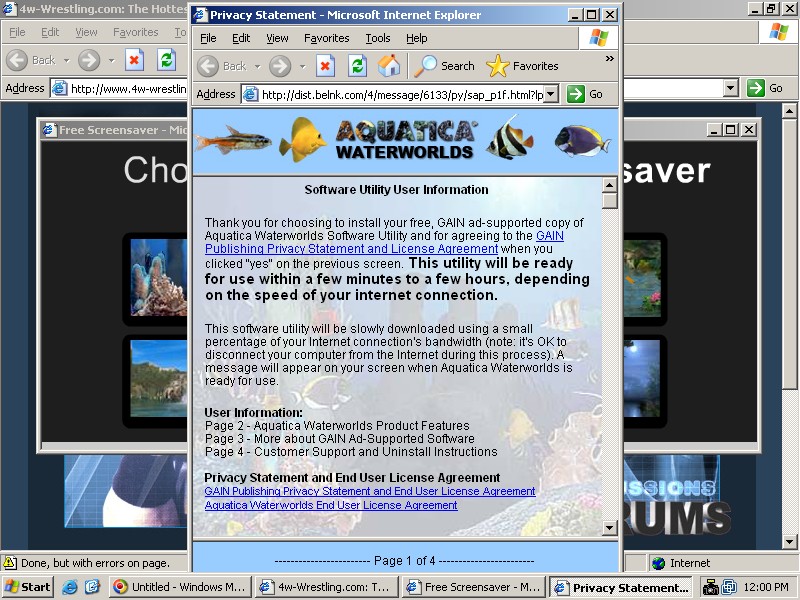
Task: Open the Edit menu in 4w-Wrestling window
Action: (x=50, y=32)
